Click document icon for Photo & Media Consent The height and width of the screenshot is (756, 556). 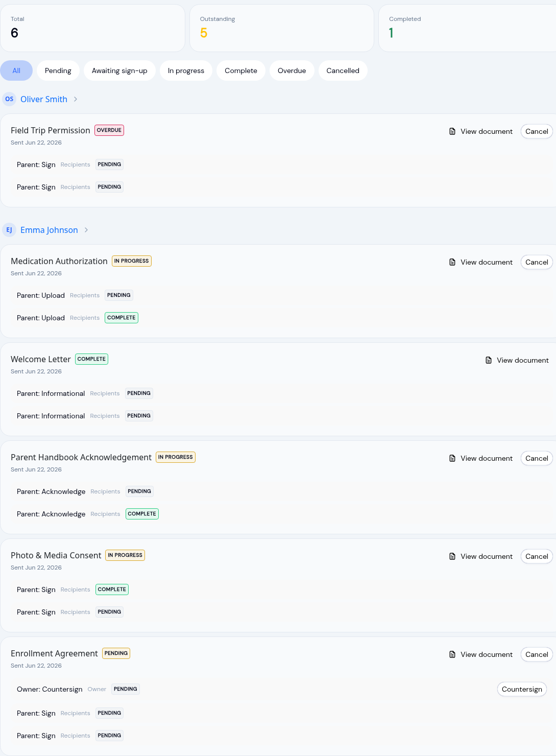452,556
